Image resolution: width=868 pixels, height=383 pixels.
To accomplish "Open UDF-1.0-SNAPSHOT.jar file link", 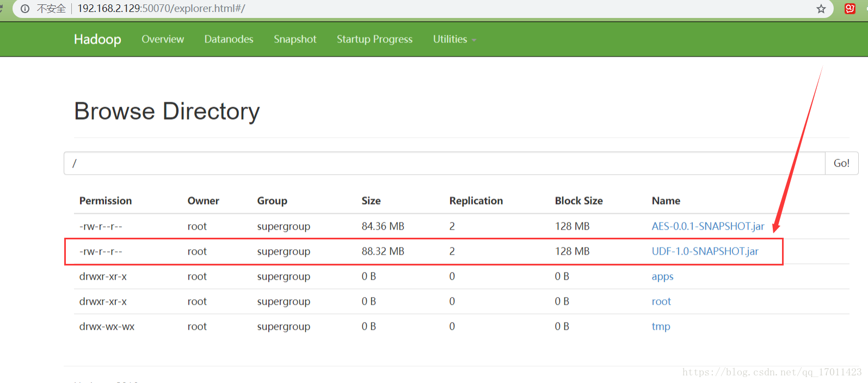I will [x=705, y=251].
